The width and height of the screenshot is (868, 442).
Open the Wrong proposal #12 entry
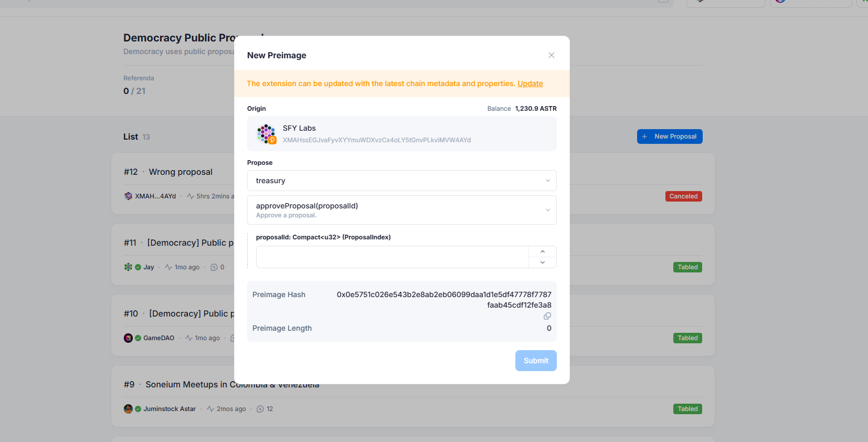[181, 172]
